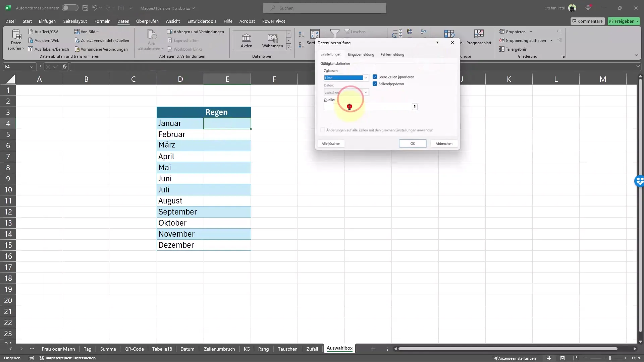Click the Freigeben share button
This screenshot has width=644, height=362.
click(x=624, y=21)
